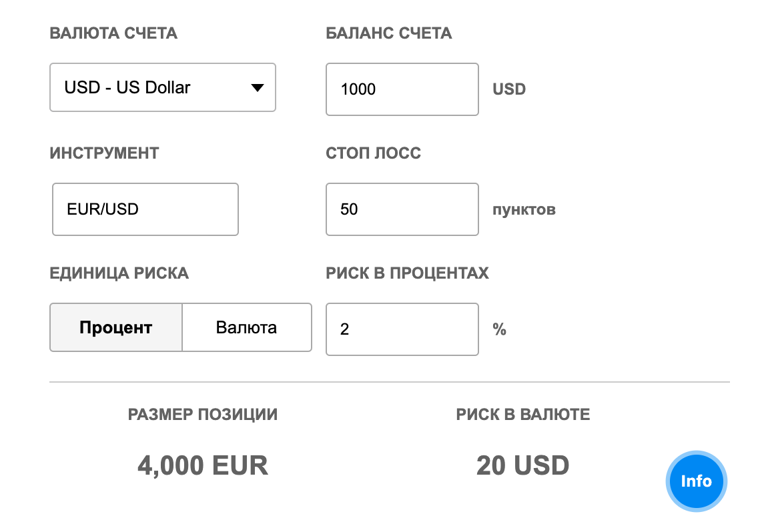The image size is (766, 532).
Task: Click the % sign beside risk field
Action: (x=499, y=329)
